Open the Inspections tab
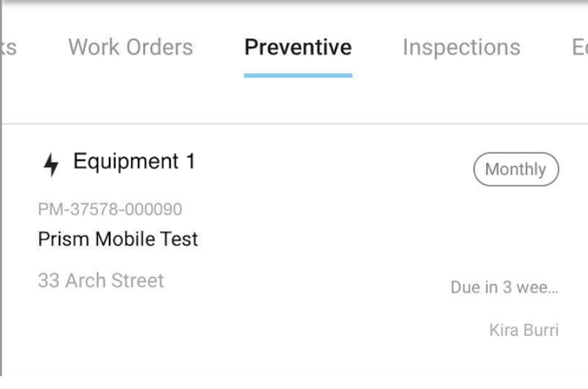The image size is (588, 389). point(461,47)
